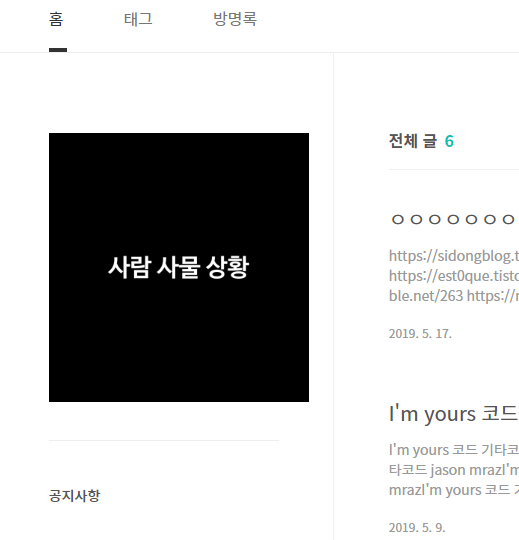Click the 전체 글 heading
This screenshot has width=519, height=540.
click(413, 141)
